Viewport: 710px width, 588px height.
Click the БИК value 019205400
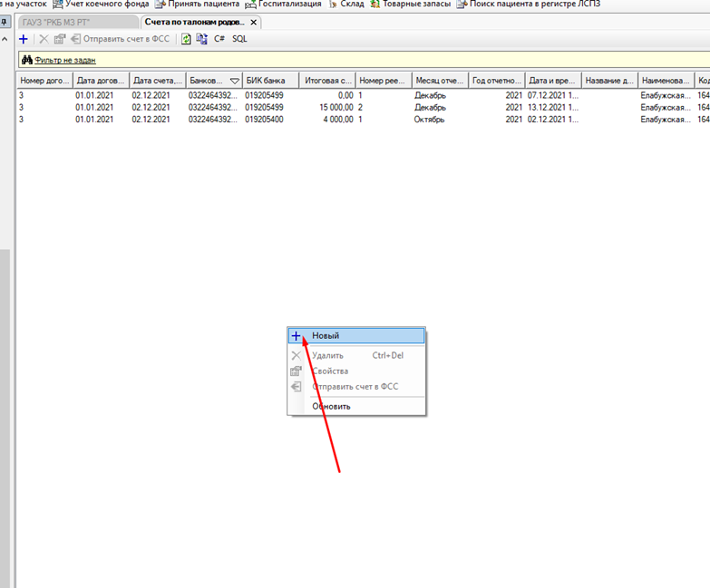[264, 120]
